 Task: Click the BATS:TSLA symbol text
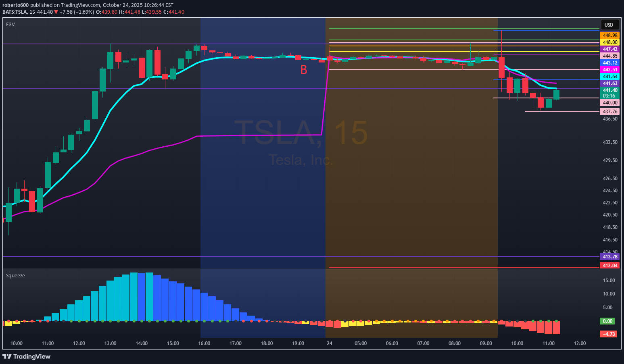coord(15,12)
